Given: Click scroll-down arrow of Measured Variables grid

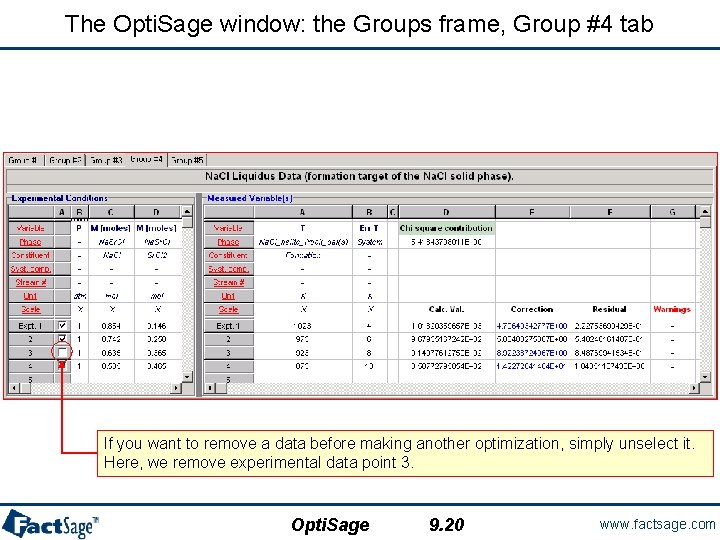Looking at the screenshot, I should click(705, 377).
